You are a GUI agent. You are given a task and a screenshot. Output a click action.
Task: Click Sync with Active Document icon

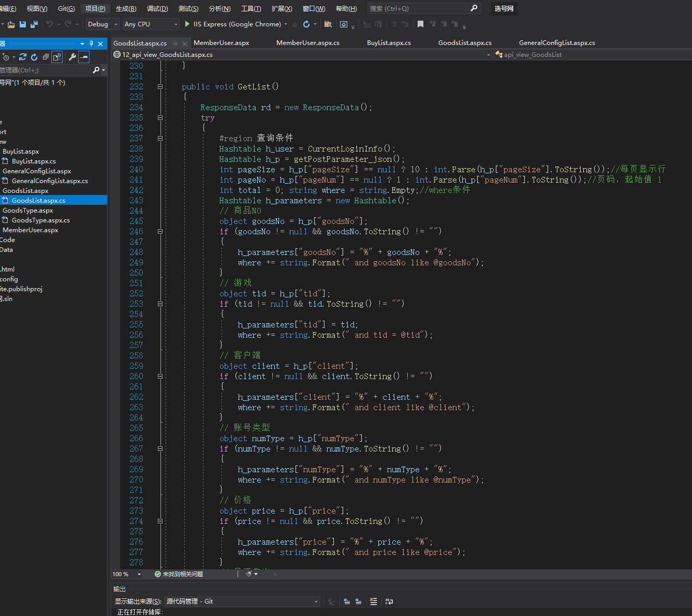coord(23,57)
